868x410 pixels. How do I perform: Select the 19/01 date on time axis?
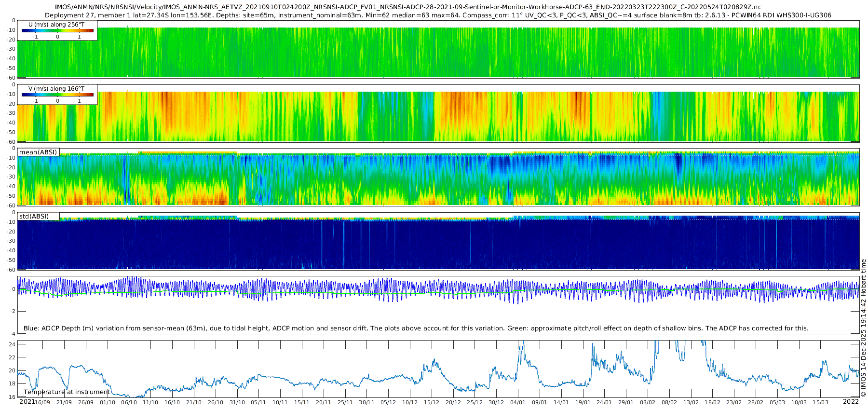[x=583, y=402]
